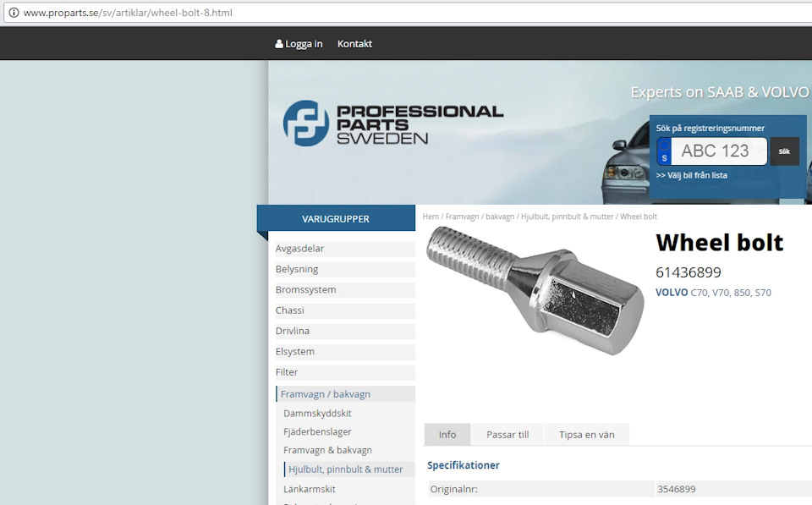Open Dammskyddskit subcategory

click(317, 414)
